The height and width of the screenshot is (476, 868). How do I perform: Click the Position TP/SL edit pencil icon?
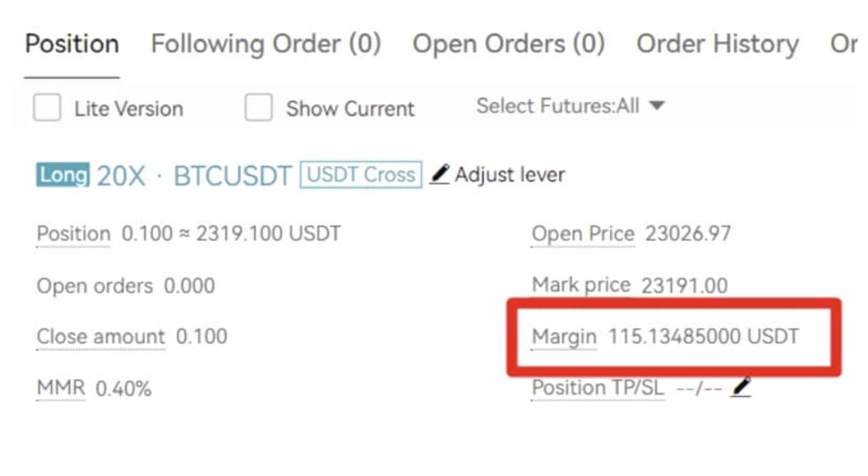(741, 387)
